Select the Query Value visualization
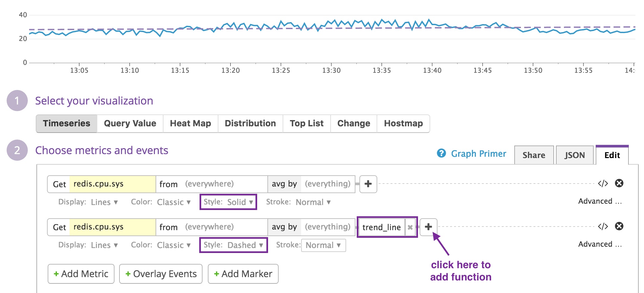The image size is (644, 293). [x=130, y=124]
